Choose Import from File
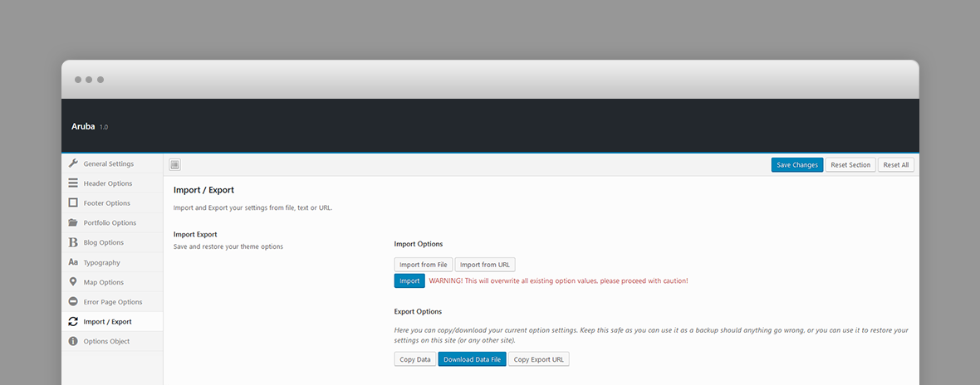The image size is (980, 385). click(423, 265)
